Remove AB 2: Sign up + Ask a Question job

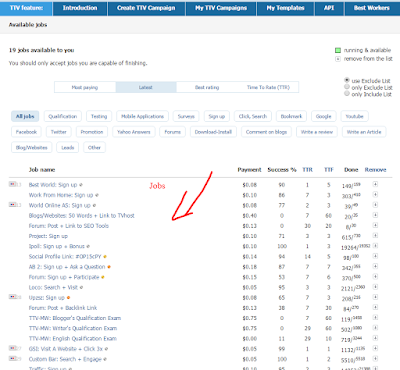tap(375, 266)
